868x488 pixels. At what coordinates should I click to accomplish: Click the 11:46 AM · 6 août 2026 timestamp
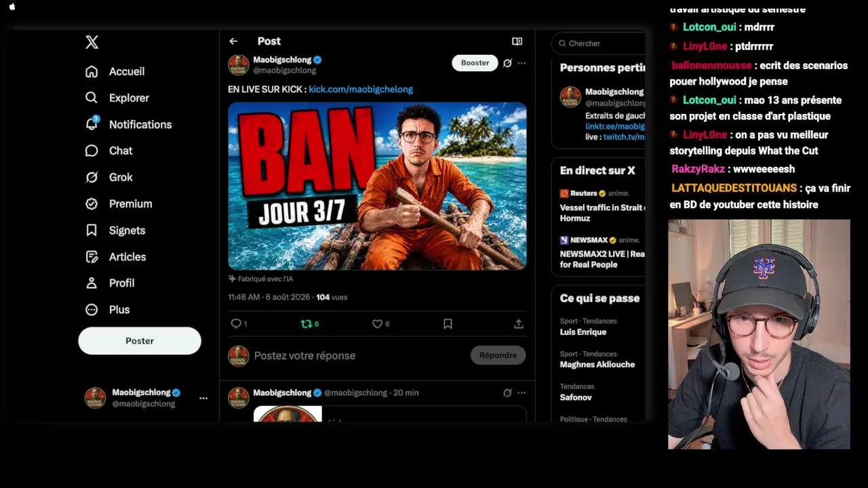(270, 297)
